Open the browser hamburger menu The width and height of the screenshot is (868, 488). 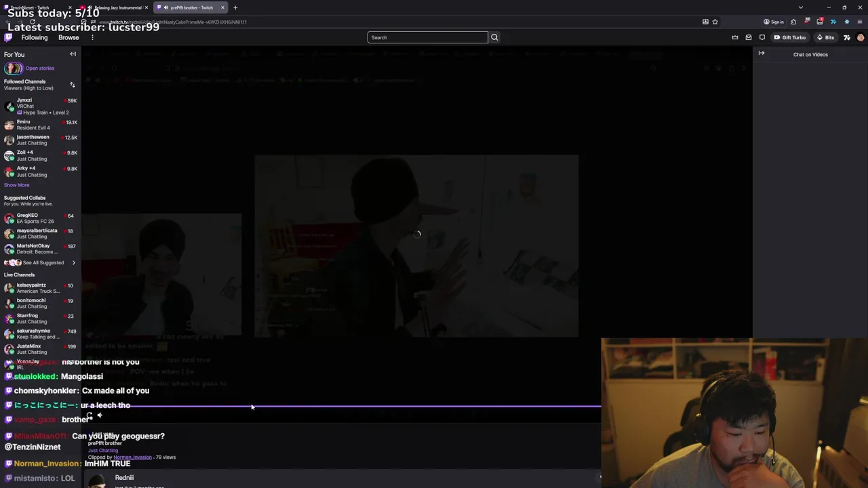[859, 22]
